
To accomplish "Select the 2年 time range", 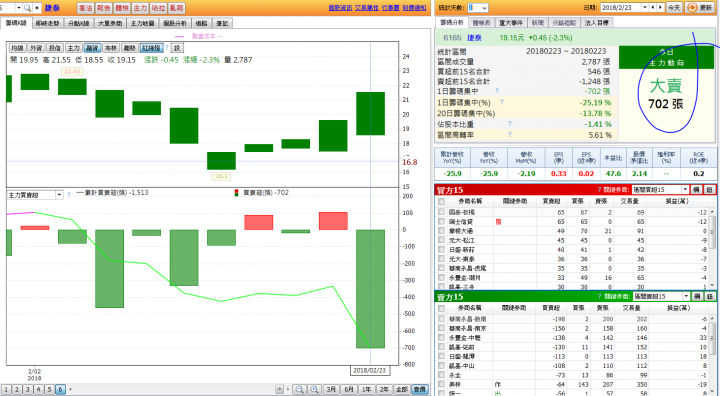I will click(x=384, y=389).
